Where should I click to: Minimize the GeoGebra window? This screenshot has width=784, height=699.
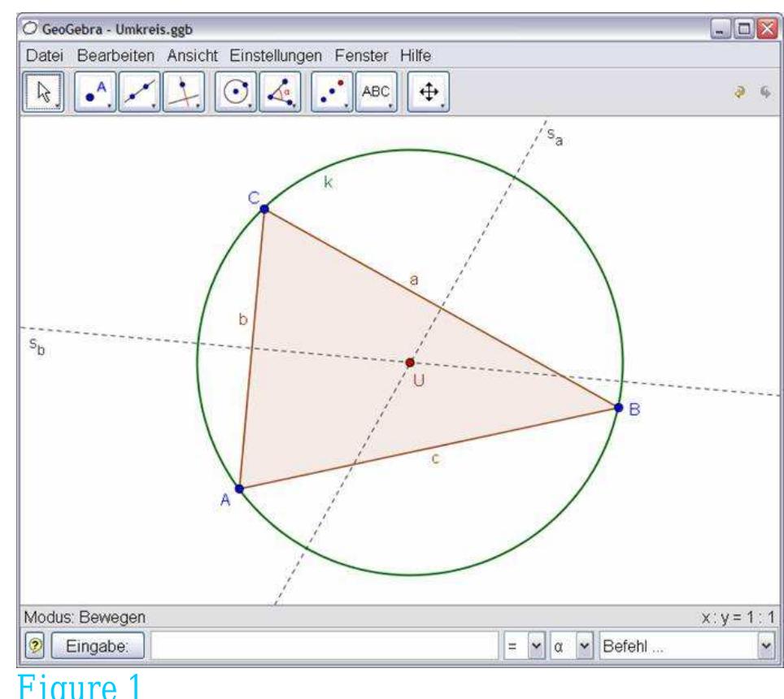click(x=720, y=28)
